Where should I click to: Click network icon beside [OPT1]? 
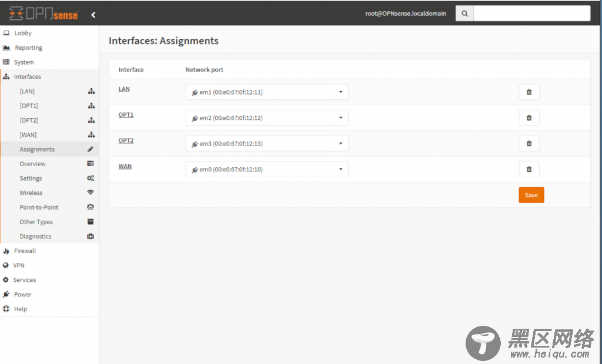pos(91,106)
